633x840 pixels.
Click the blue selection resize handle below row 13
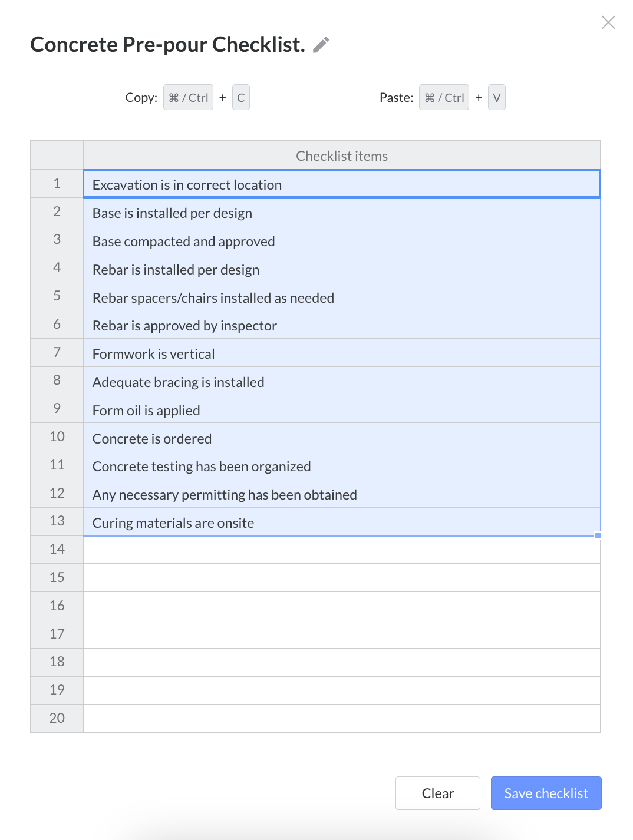597,535
